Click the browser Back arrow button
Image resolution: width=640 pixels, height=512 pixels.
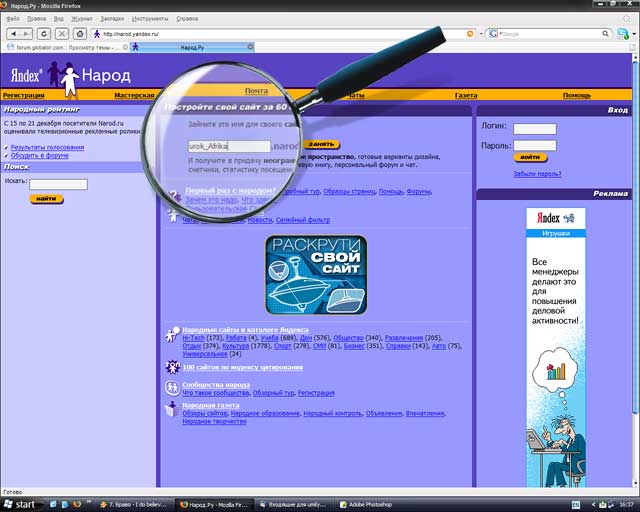pyautogui.click(x=14, y=34)
